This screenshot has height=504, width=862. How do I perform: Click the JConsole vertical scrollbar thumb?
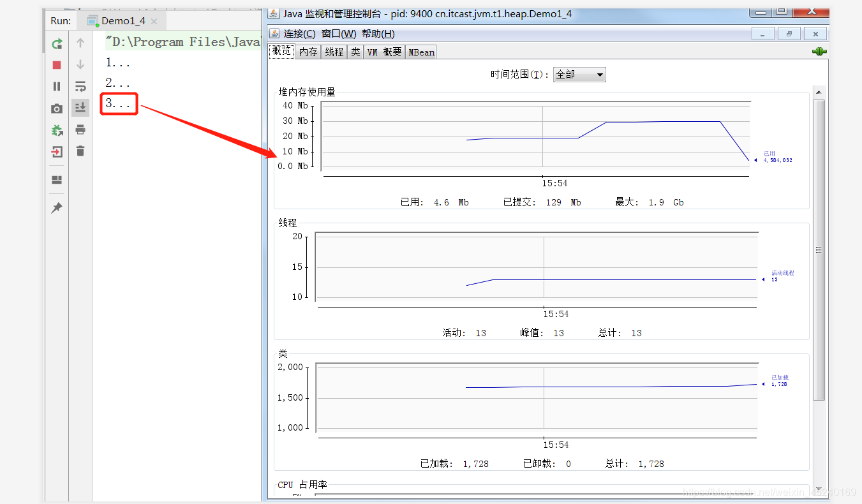819,249
